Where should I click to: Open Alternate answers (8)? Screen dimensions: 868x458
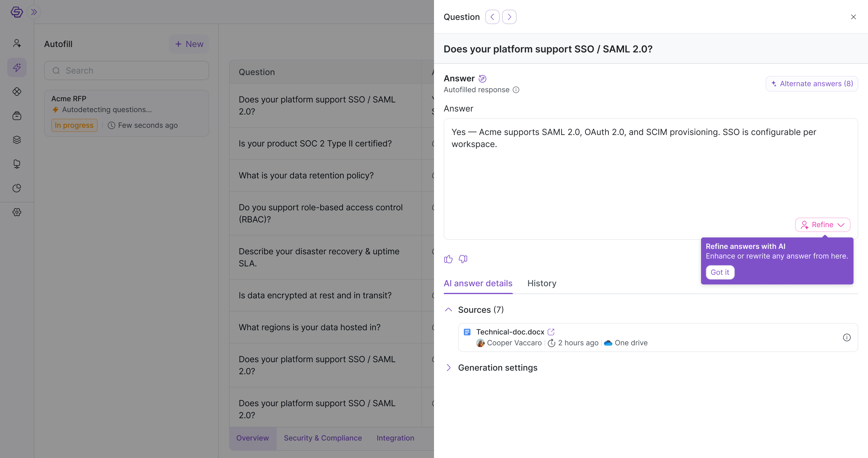pos(812,83)
